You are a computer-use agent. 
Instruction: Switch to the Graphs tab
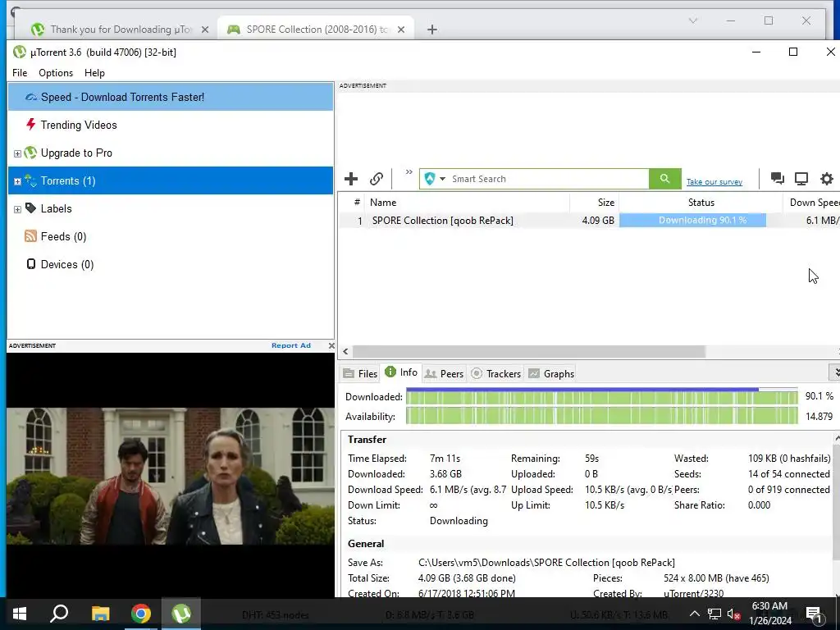[x=551, y=373]
